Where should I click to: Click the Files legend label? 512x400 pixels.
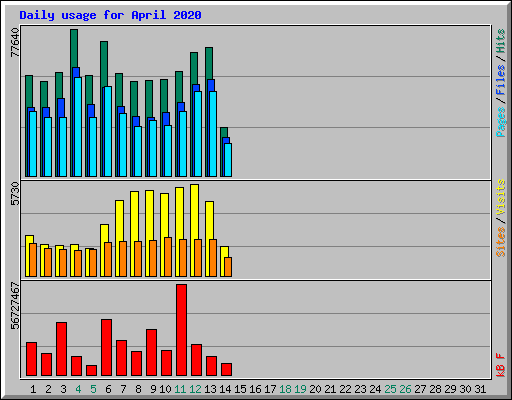(x=500, y=80)
